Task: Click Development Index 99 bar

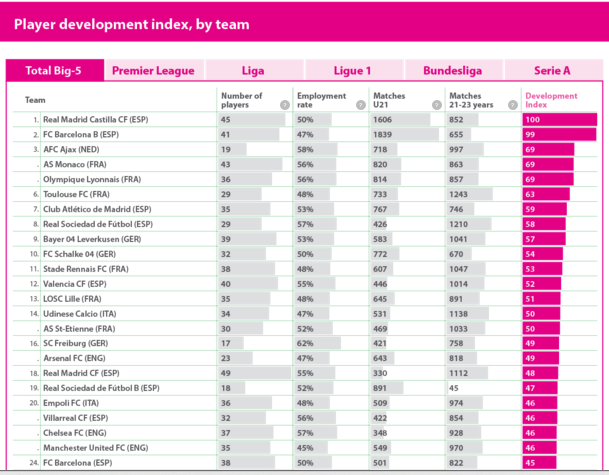Action: tap(559, 135)
